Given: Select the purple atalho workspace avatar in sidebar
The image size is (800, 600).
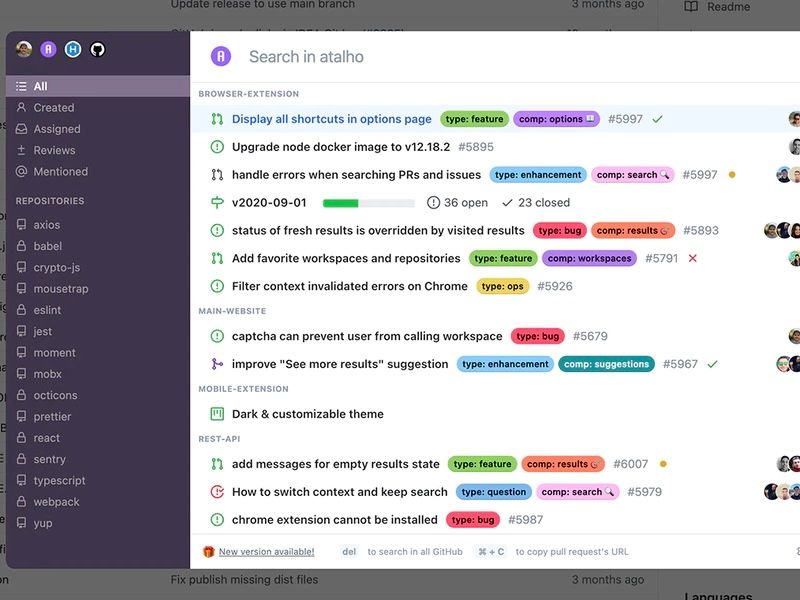Looking at the screenshot, I should (48, 49).
